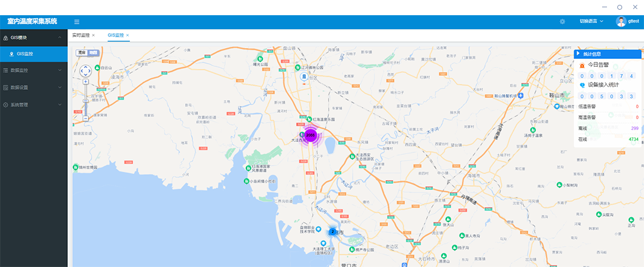Switch map to 地图 standard view
Viewport: 644px width, 267px height.
click(x=93, y=53)
